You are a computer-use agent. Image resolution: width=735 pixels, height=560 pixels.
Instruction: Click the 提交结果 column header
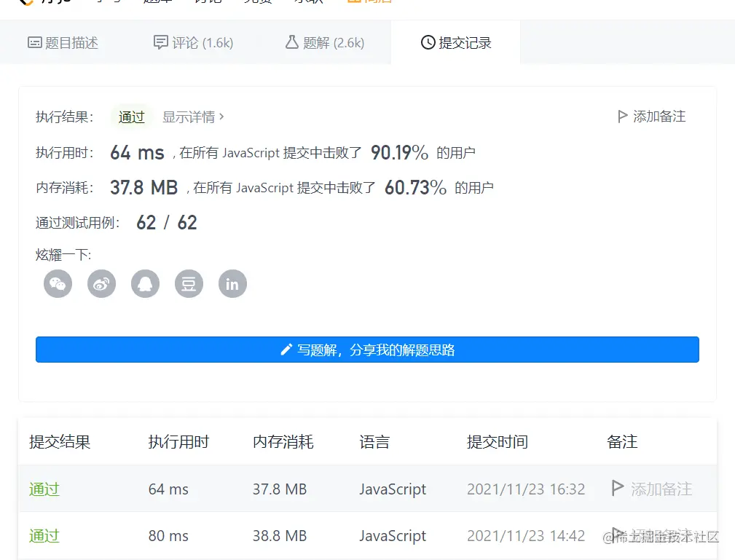[x=60, y=442]
